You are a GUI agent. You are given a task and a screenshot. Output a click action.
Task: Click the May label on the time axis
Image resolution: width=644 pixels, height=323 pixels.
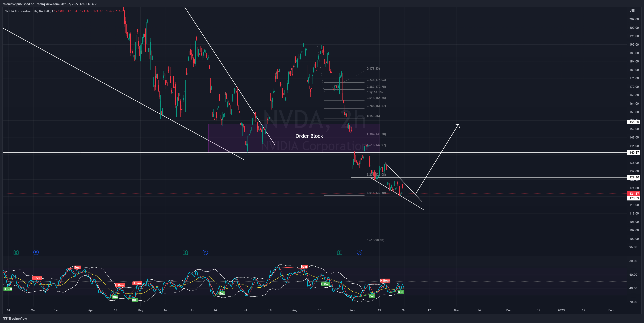(140, 310)
